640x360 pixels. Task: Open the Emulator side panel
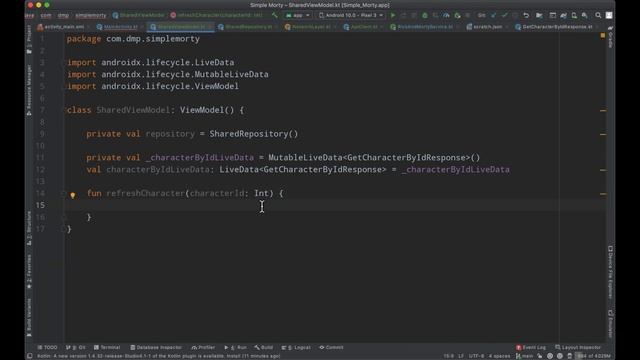point(610,324)
